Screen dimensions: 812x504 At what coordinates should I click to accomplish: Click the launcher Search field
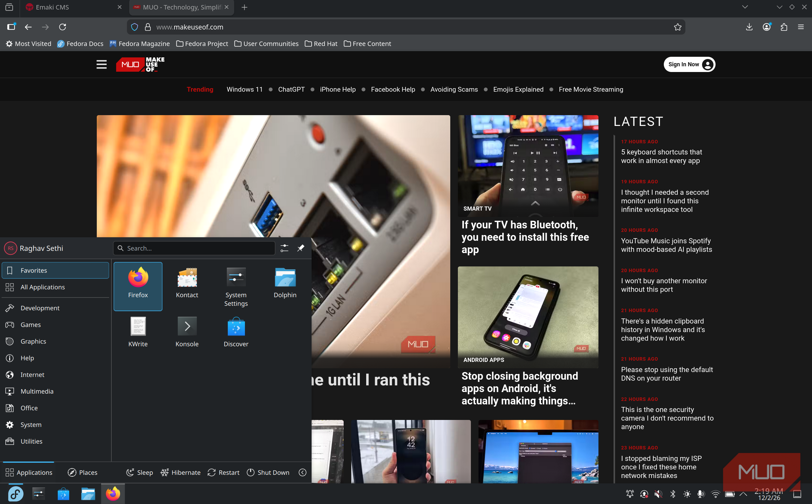click(x=194, y=248)
